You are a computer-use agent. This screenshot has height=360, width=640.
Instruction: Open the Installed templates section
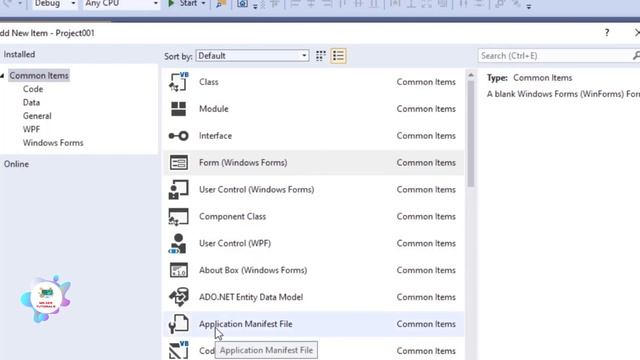19,54
